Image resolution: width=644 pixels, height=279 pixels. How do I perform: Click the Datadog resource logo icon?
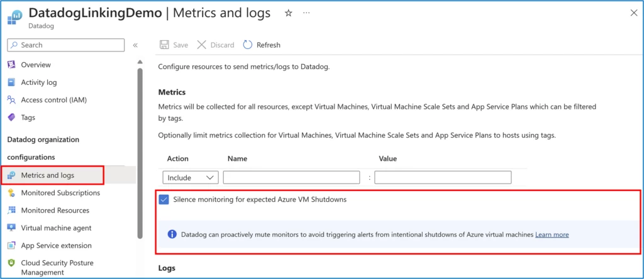click(15, 18)
